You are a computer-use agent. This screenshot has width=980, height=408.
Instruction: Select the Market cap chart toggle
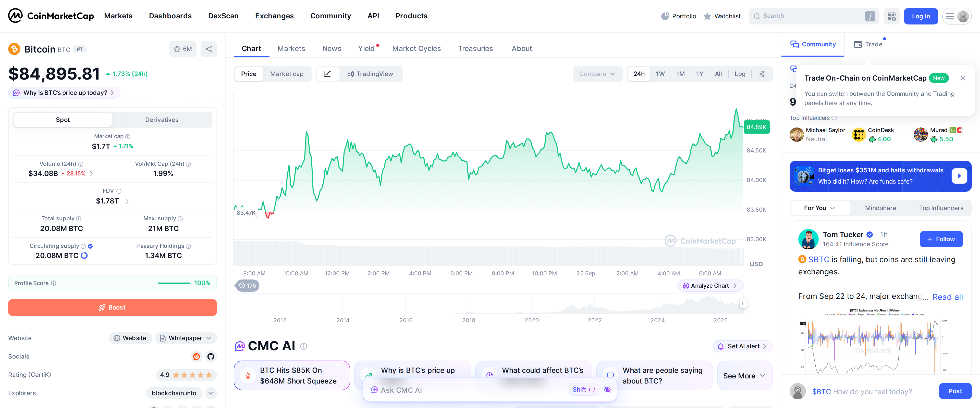[286, 74]
